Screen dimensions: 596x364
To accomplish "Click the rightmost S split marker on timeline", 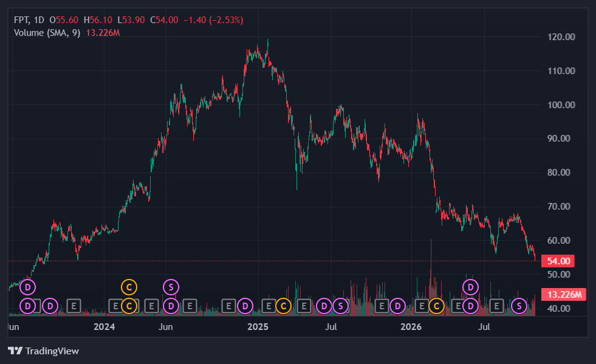I will 519,306.
